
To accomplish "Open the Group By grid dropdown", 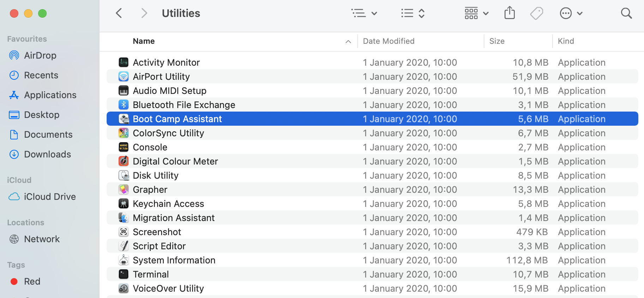I will point(477,13).
